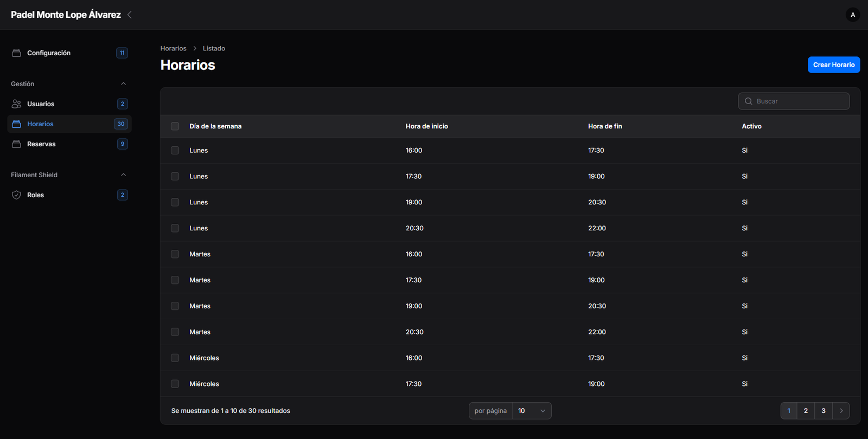Open Reservas from the sidebar menu
This screenshot has height=439, width=868.
pyautogui.click(x=41, y=144)
